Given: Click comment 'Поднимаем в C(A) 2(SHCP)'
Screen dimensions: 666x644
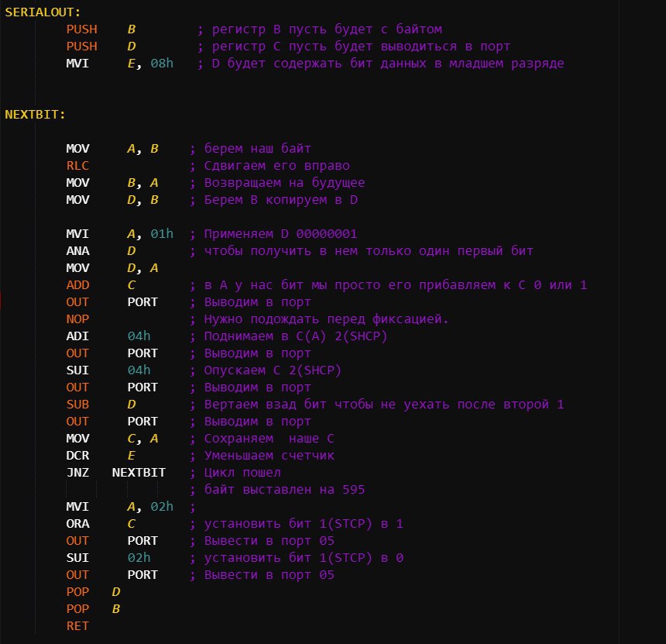Looking at the screenshot, I should pos(296,336).
